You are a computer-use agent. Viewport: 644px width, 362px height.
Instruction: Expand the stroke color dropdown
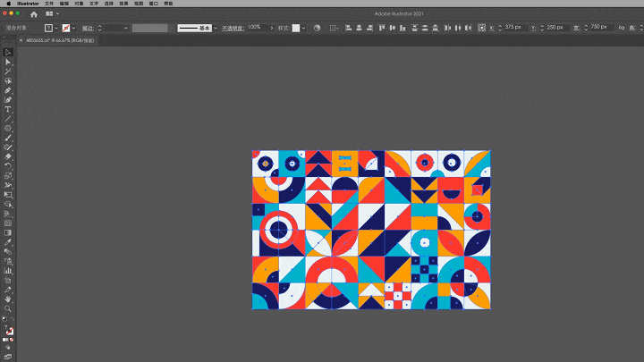73,28
